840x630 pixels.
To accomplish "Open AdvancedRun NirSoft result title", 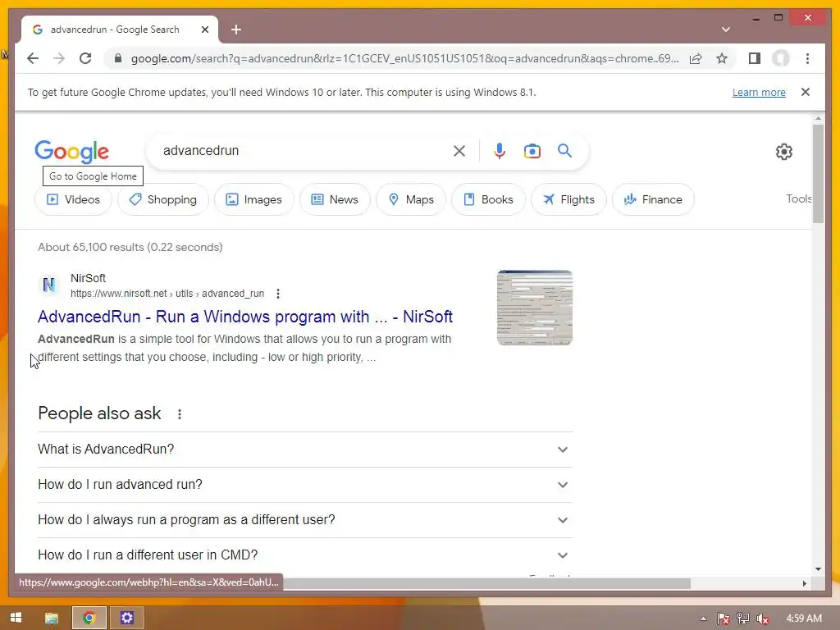I will [x=244, y=317].
